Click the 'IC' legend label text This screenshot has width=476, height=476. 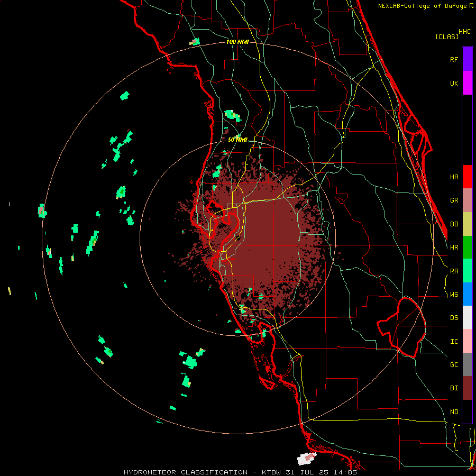(454, 342)
